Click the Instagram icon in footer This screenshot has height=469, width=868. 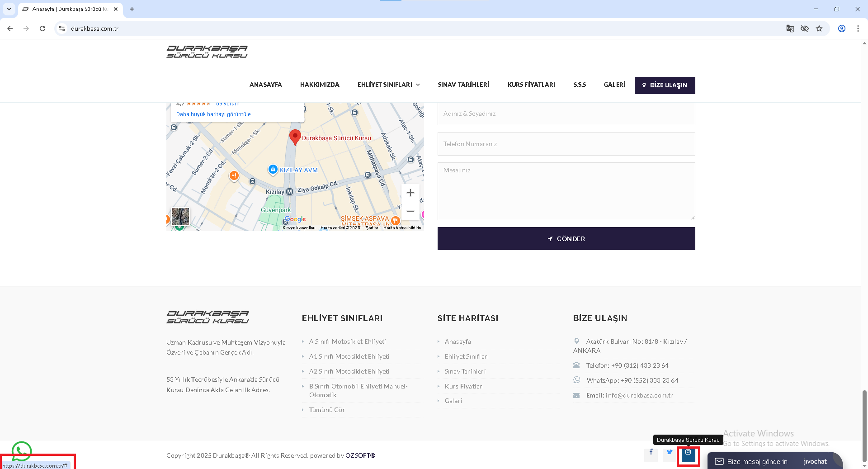[x=688, y=453]
